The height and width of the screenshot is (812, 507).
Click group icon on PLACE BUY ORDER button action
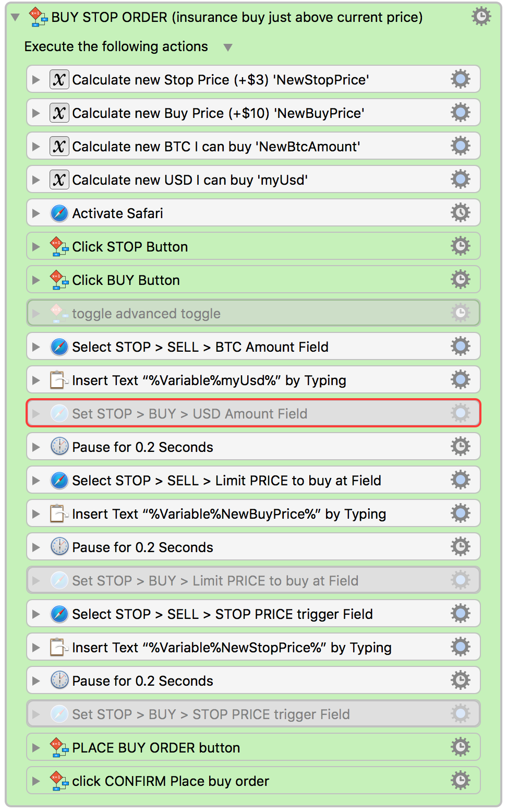click(59, 748)
